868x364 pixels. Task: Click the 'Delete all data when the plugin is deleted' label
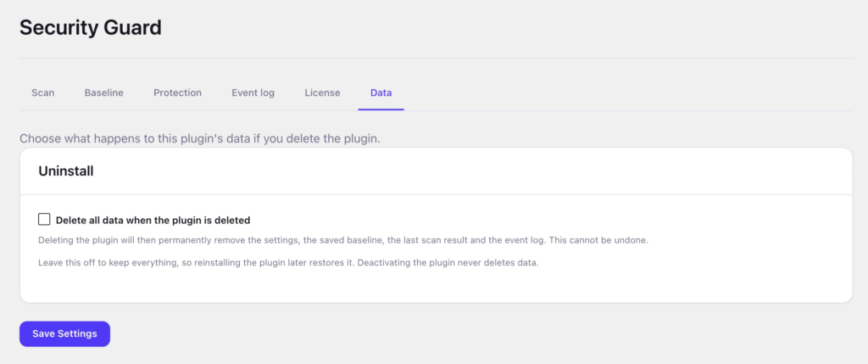153,220
